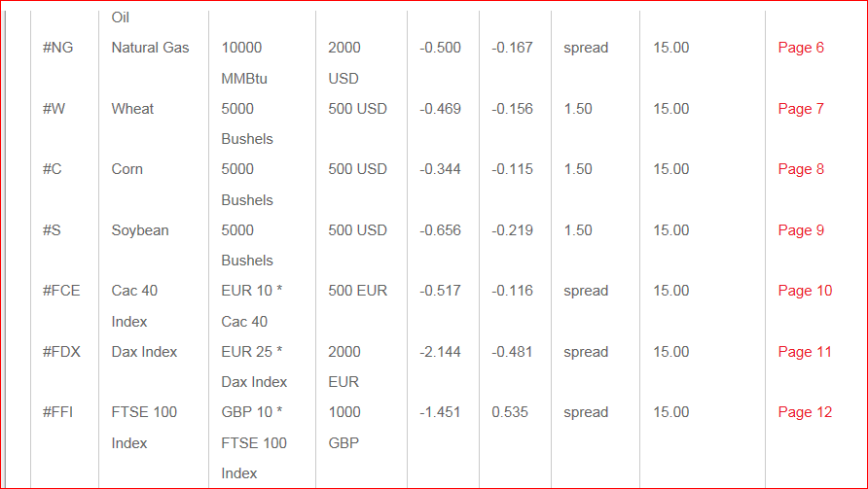Select the #NG symbol cell
This screenshot has width=868, height=489.
point(57,48)
